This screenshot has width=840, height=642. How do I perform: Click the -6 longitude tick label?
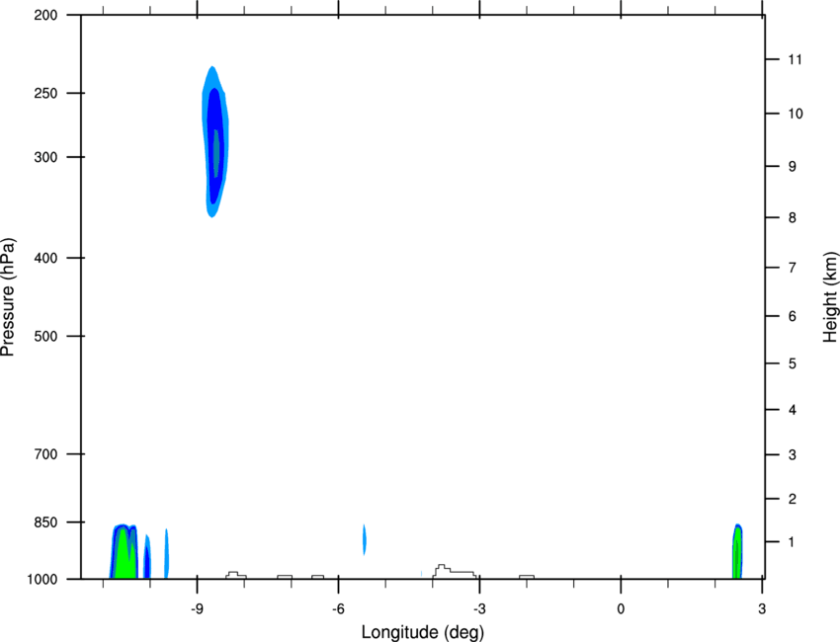338,609
